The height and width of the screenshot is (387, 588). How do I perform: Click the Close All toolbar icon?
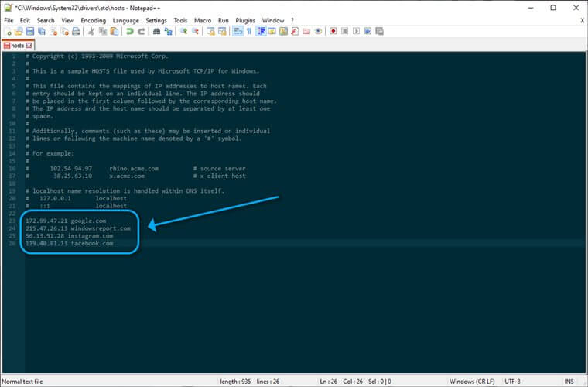coord(65,32)
